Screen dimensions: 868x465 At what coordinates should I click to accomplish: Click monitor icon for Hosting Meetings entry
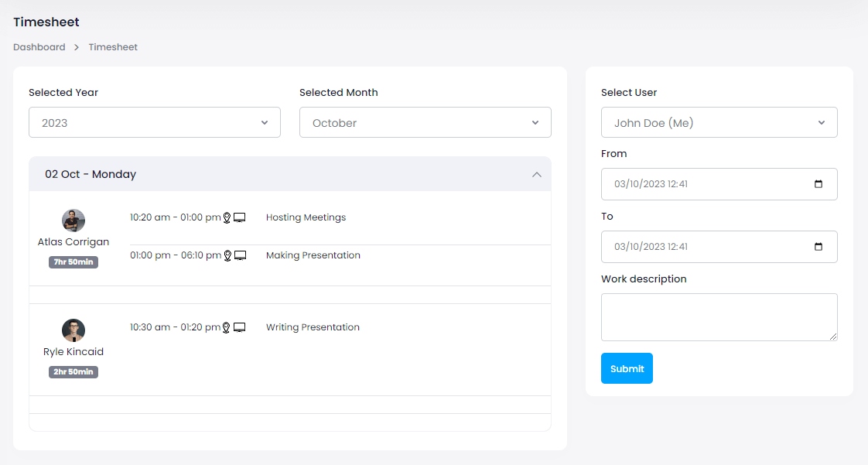click(240, 218)
